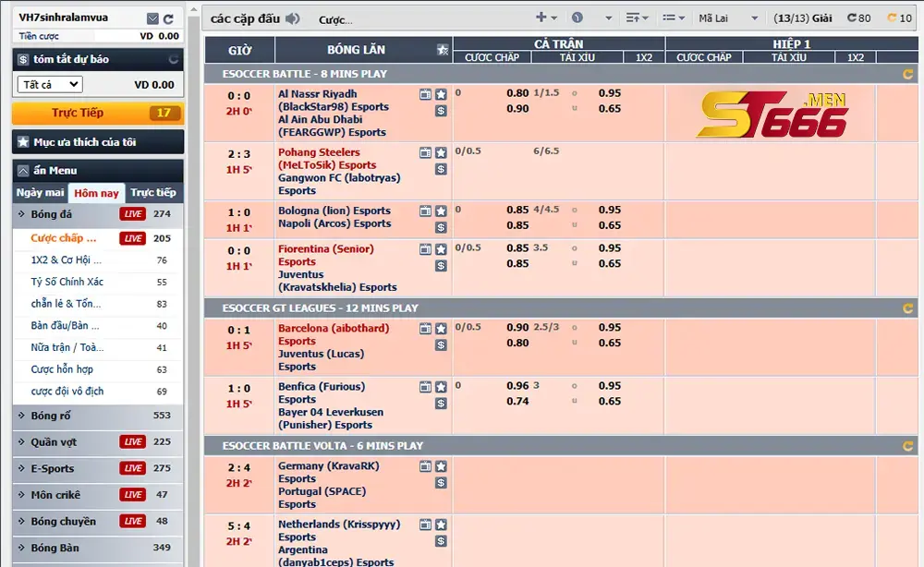The width and height of the screenshot is (924, 567).
Task: Open statistics icon for Bologna (lion) match
Action: click(x=425, y=211)
